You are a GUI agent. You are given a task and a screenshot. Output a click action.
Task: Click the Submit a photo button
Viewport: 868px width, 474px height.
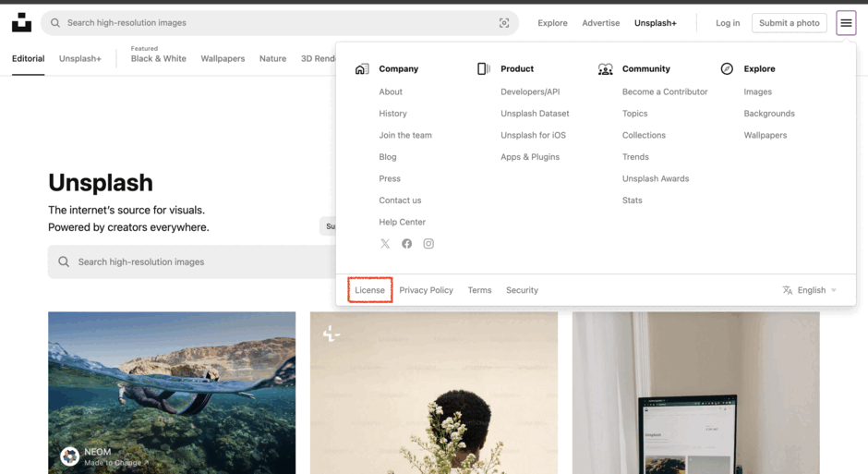[789, 23]
